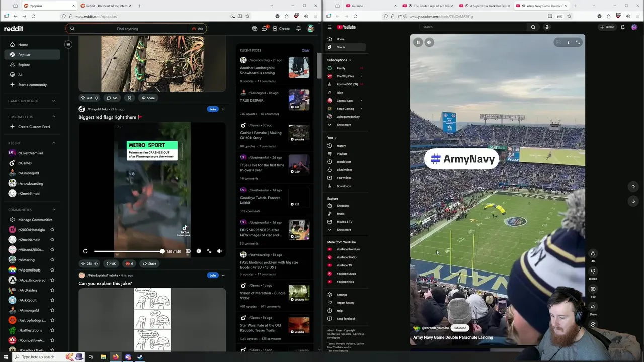The height and width of the screenshot is (362, 644).
Task: Expand YouTube Short to fullscreen
Action: 578,42
